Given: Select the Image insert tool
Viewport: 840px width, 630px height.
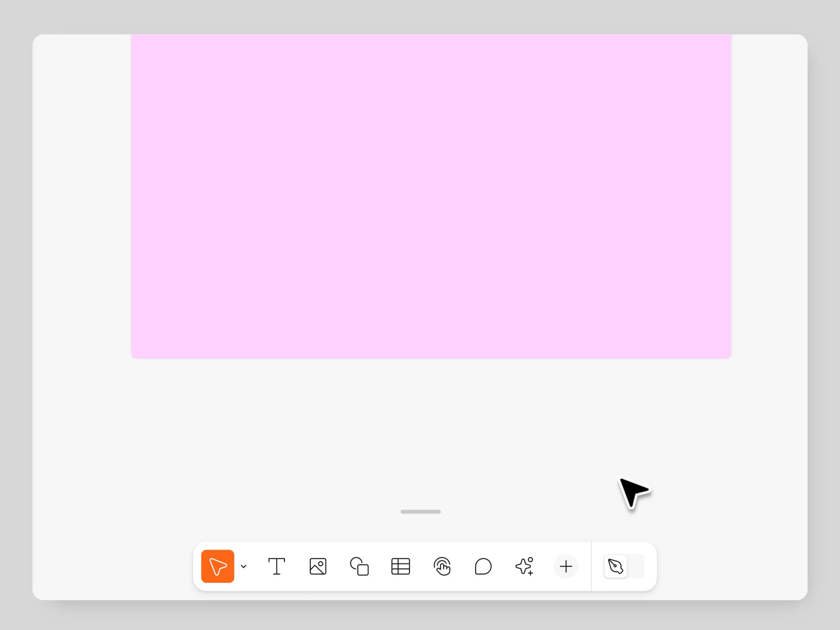Looking at the screenshot, I should point(318,567).
